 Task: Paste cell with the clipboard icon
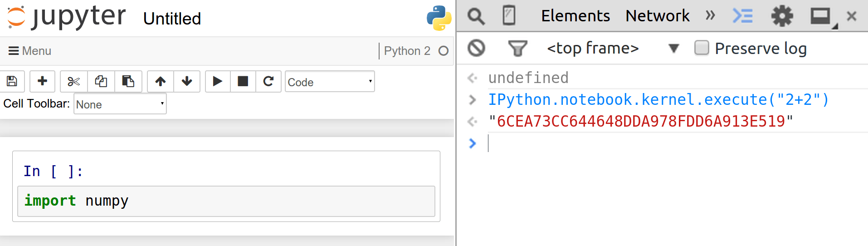click(128, 82)
